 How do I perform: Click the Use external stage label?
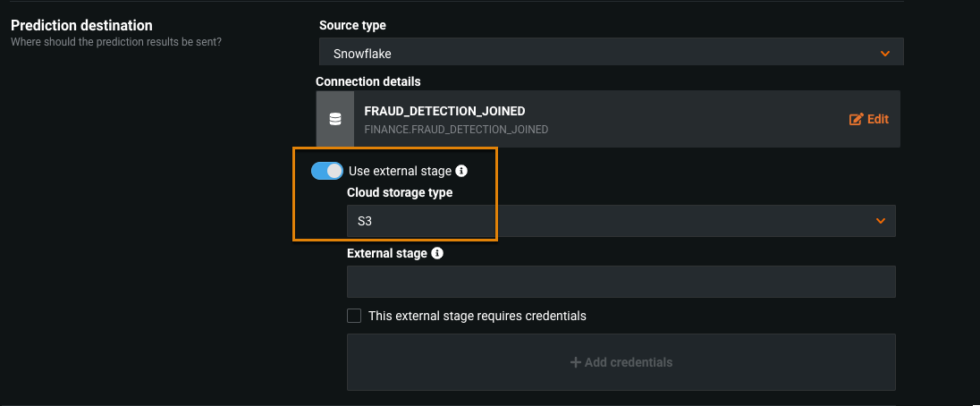click(400, 171)
